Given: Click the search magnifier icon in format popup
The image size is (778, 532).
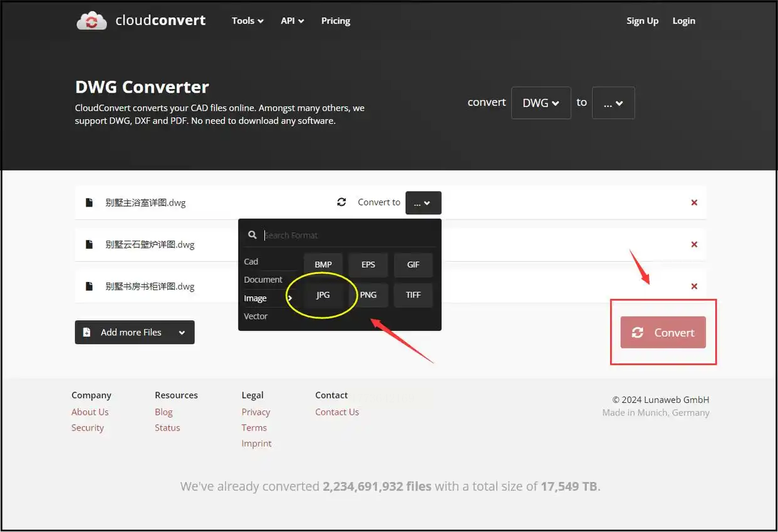Looking at the screenshot, I should tap(252, 235).
